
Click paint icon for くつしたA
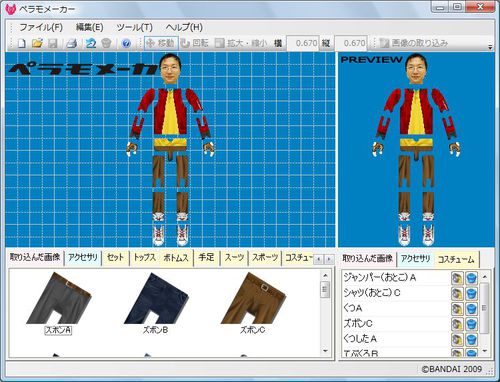click(x=457, y=339)
